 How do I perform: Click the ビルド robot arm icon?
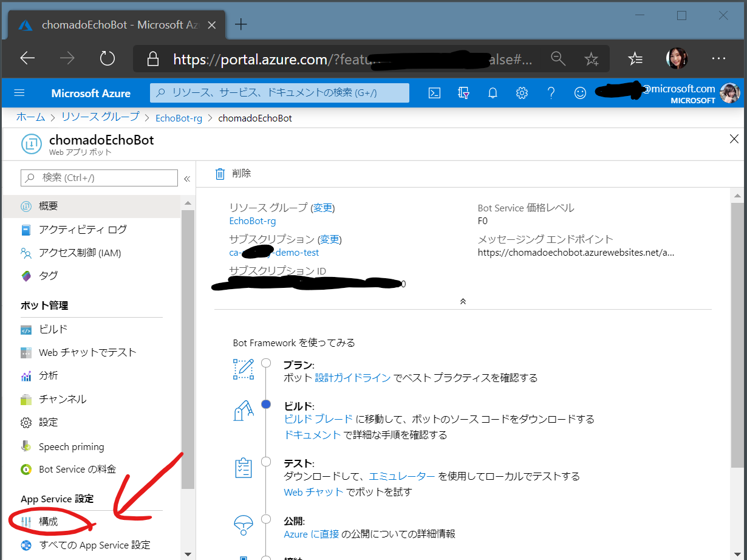pyautogui.click(x=244, y=410)
